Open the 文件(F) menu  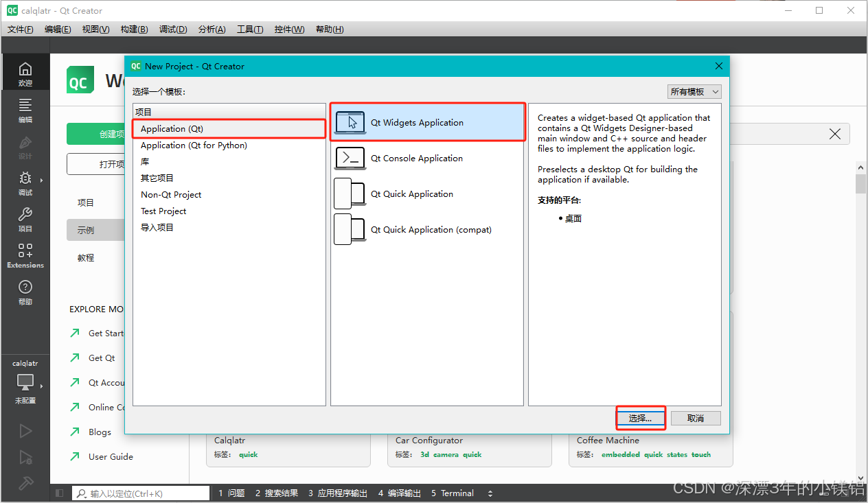(20, 29)
